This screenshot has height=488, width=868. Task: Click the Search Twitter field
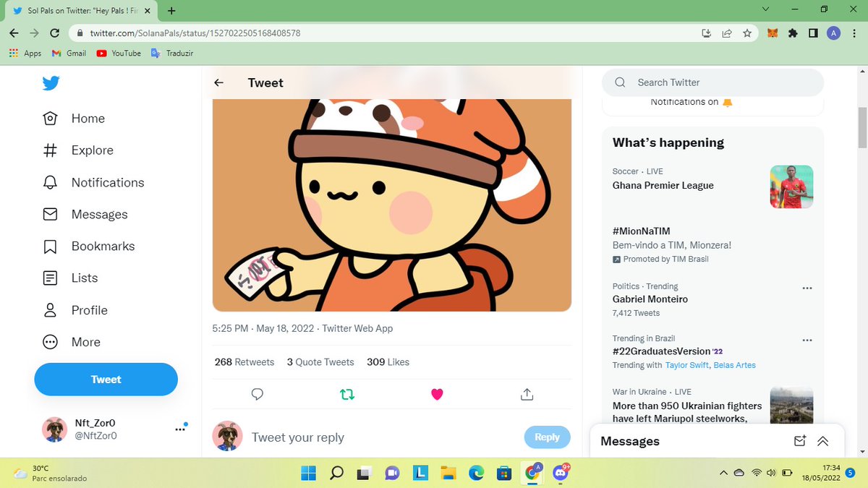click(712, 82)
